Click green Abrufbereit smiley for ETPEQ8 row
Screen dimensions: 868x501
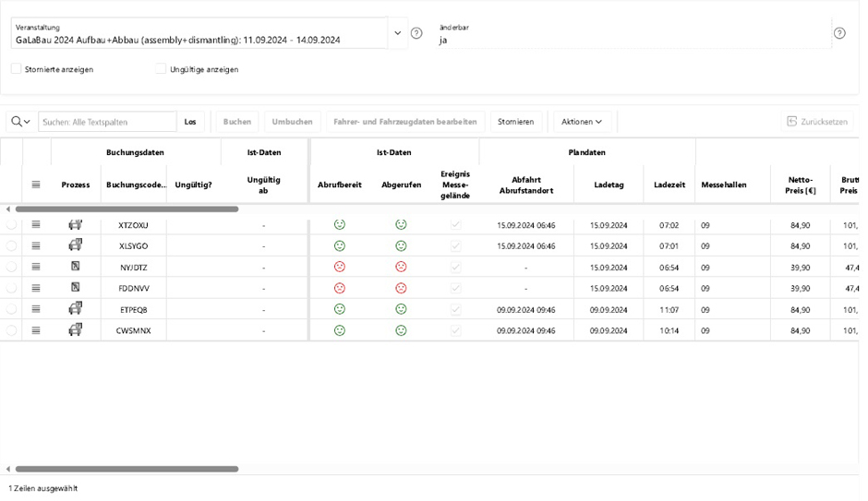pos(340,309)
